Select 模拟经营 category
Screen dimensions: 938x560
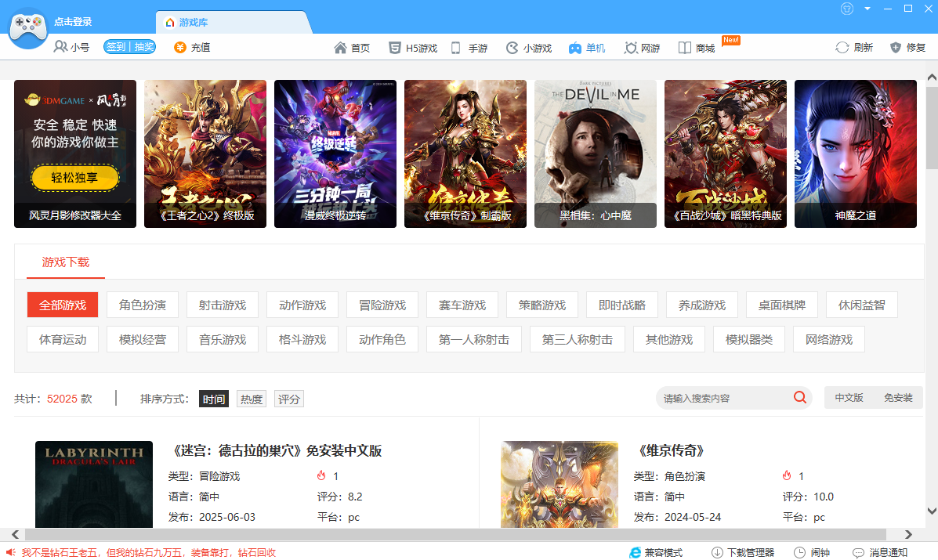[x=143, y=339]
